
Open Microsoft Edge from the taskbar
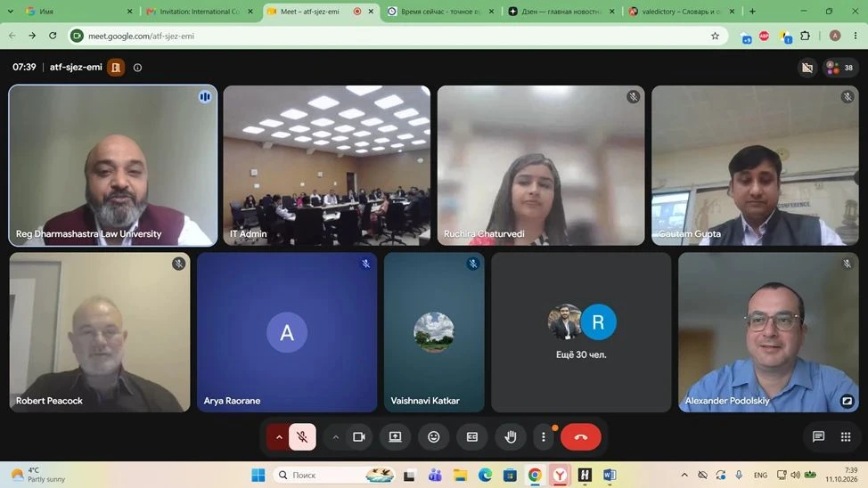pos(485,475)
